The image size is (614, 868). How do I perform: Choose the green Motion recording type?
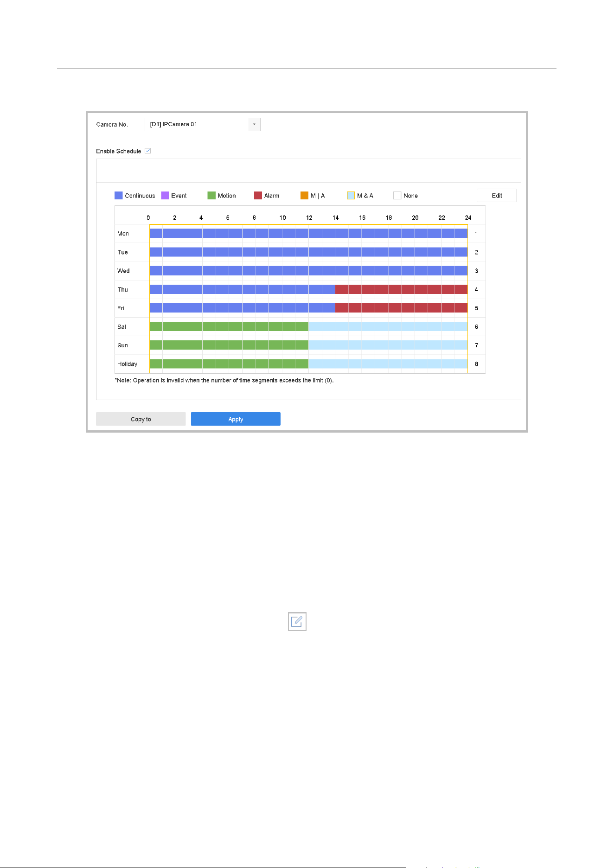coord(211,196)
